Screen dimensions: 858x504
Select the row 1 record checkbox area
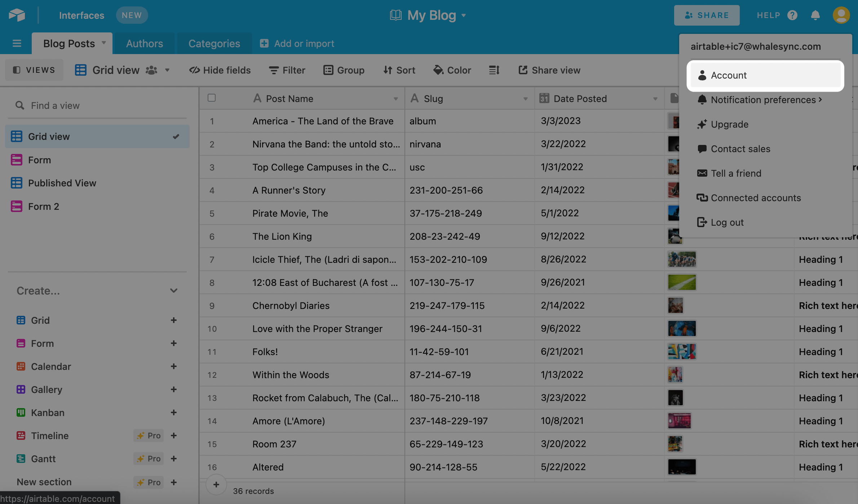212,121
